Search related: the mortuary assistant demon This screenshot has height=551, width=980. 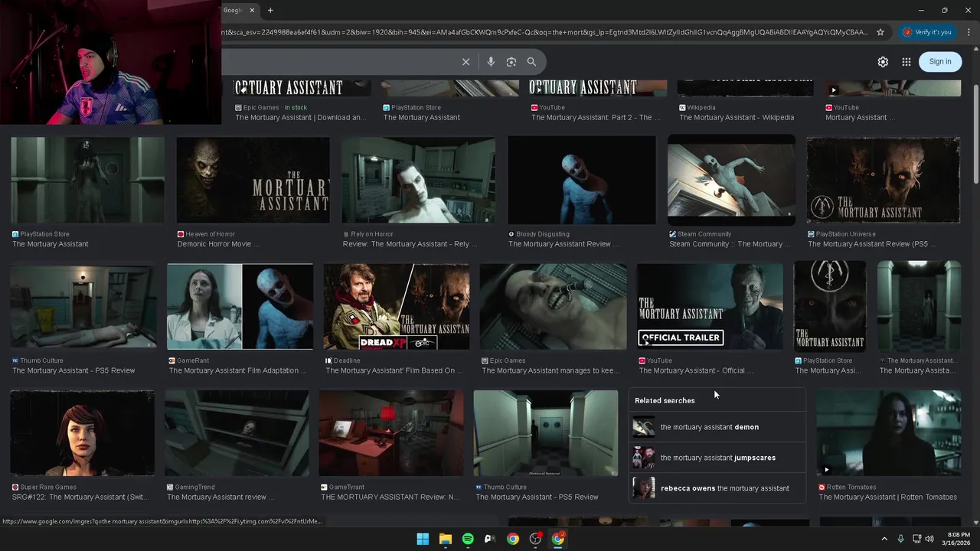[x=717, y=427]
